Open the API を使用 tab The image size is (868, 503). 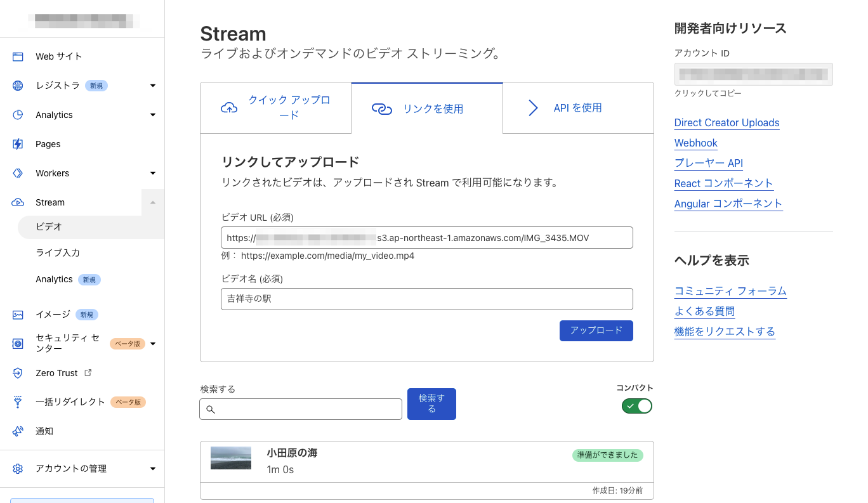click(578, 108)
